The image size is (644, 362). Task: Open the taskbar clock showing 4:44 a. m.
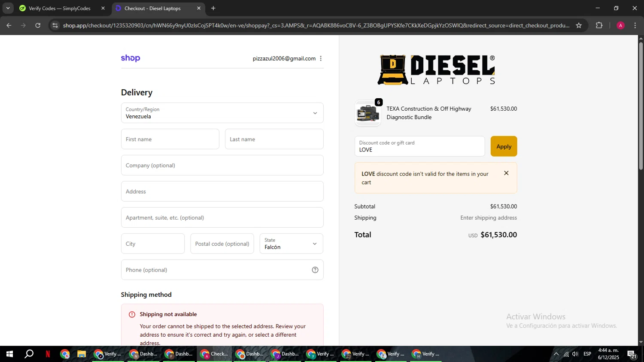pos(608,354)
